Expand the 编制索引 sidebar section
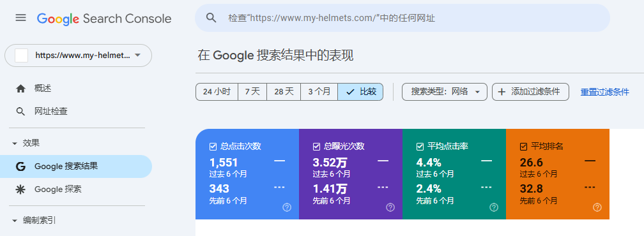 (15, 221)
